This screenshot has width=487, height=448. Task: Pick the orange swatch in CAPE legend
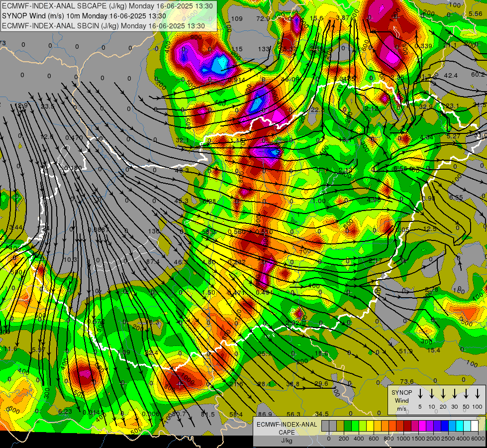[x=385, y=426]
